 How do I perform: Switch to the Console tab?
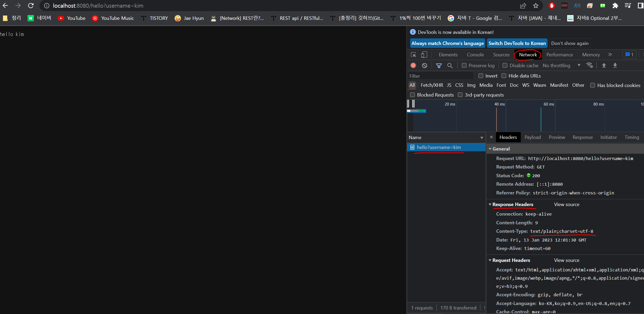[x=475, y=55]
